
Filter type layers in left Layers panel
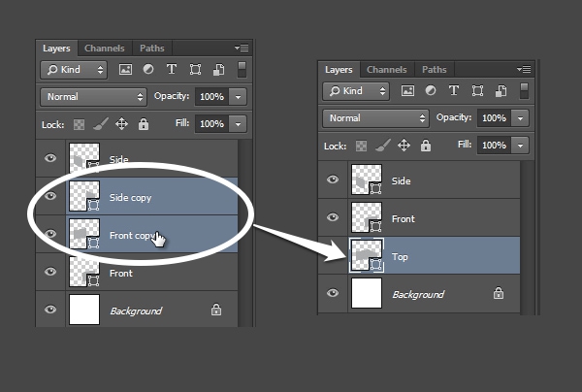(x=172, y=70)
